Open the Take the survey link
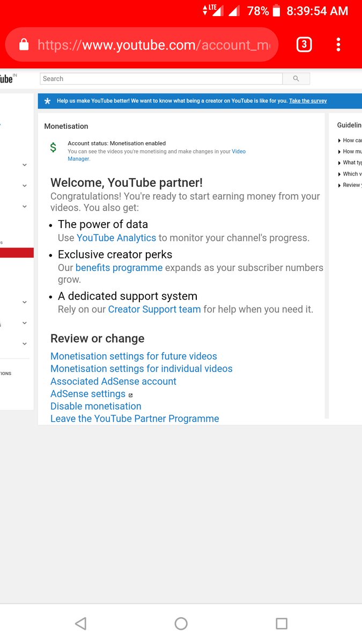 pyautogui.click(x=308, y=101)
